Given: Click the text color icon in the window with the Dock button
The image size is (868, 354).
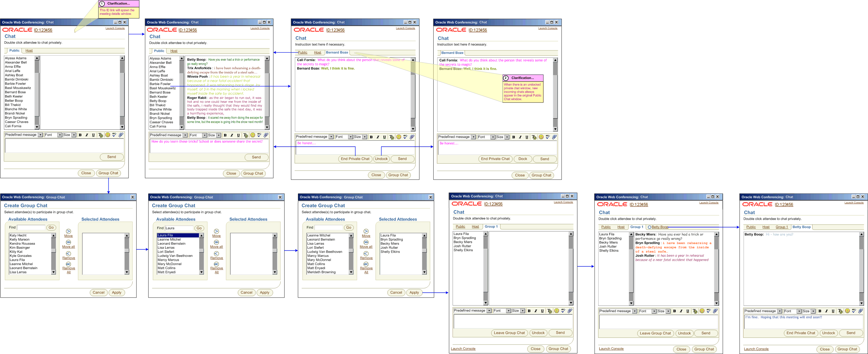Looking at the screenshot, I should pos(534,137).
